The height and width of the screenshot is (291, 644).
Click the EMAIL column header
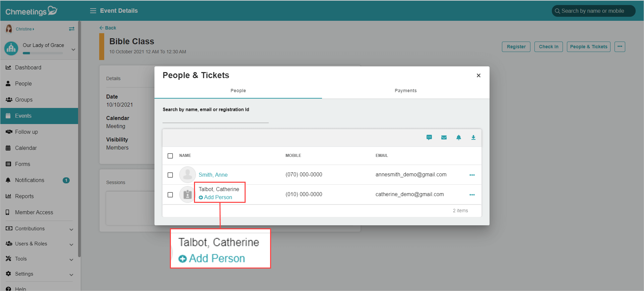[382, 156]
